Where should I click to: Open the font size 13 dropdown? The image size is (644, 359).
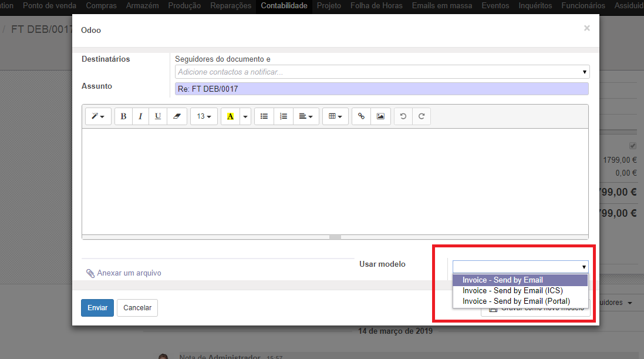[x=204, y=116]
